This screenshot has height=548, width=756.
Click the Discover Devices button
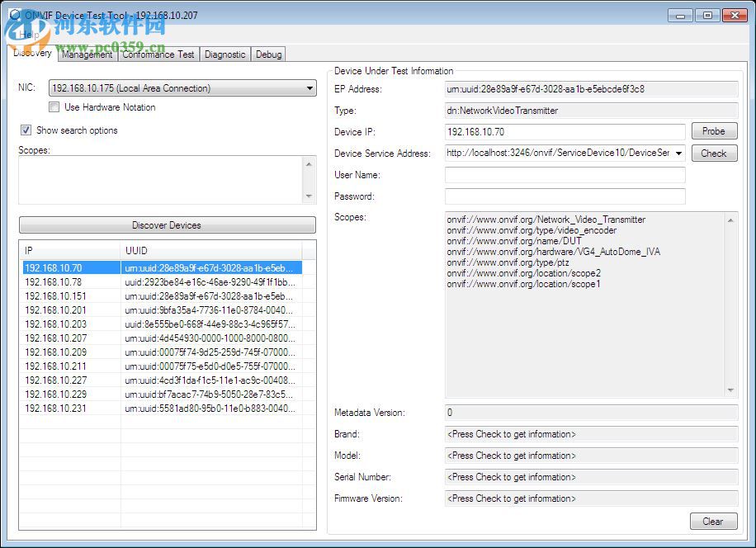[165, 224]
